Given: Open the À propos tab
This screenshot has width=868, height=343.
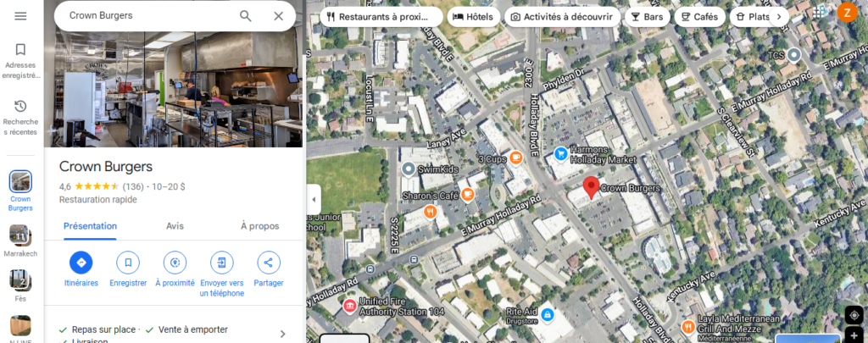Looking at the screenshot, I should point(259,226).
